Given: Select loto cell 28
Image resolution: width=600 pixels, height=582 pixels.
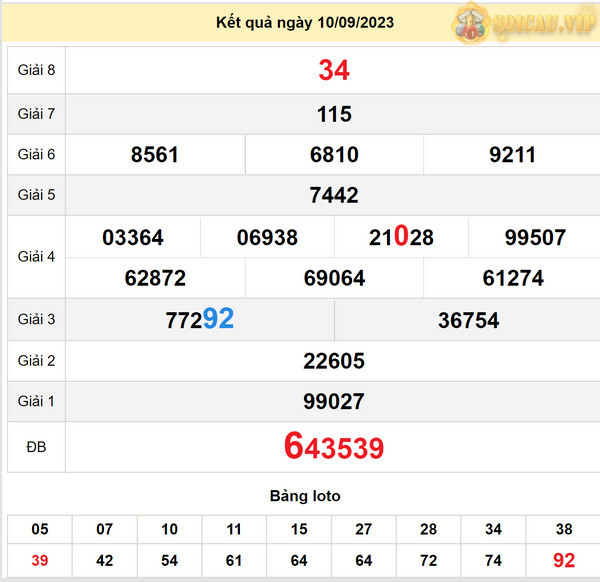Looking at the screenshot, I should [x=428, y=529].
